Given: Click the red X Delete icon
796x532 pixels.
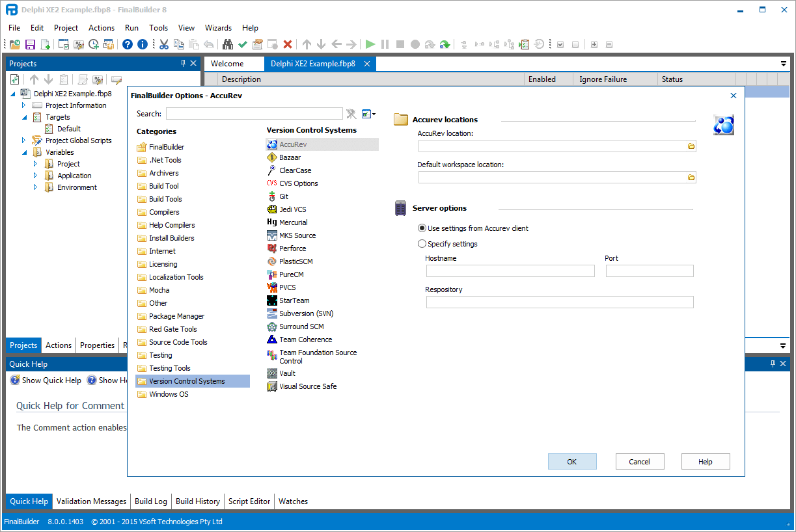Looking at the screenshot, I should [x=288, y=44].
